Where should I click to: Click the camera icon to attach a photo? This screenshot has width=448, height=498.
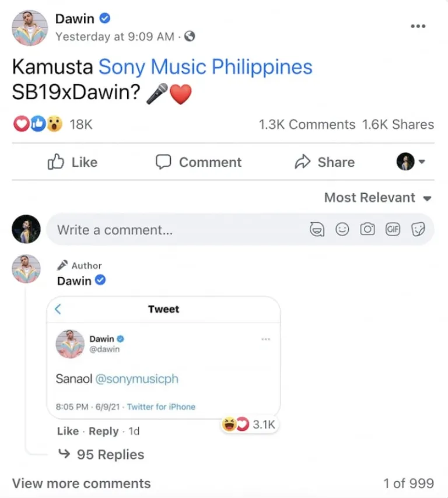(x=367, y=230)
